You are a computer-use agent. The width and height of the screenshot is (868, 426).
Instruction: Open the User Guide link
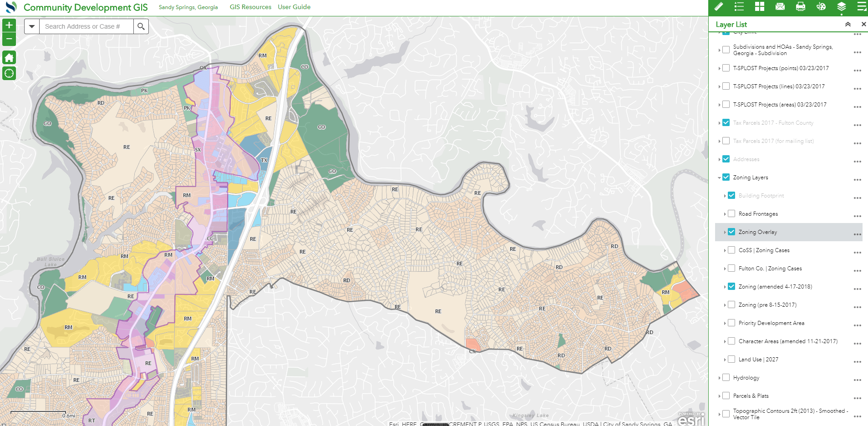(294, 7)
